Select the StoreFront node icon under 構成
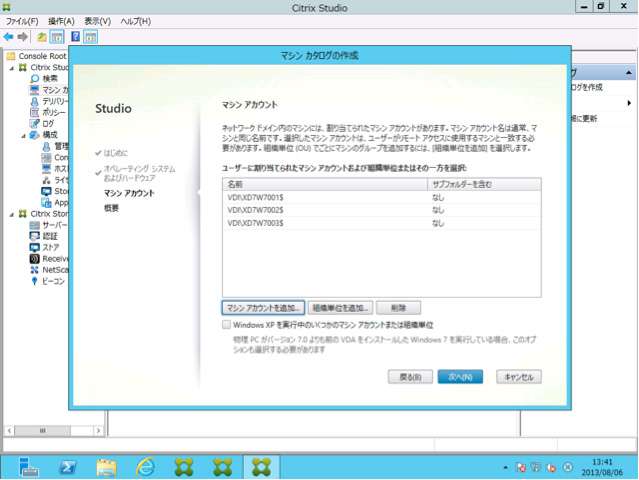The height and width of the screenshot is (480, 639). pos(46,191)
